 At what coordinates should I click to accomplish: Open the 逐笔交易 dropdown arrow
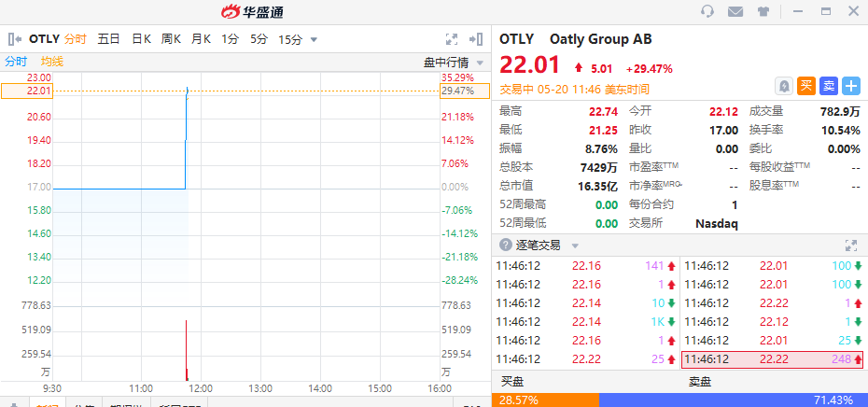pyautogui.click(x=575, y=246)
